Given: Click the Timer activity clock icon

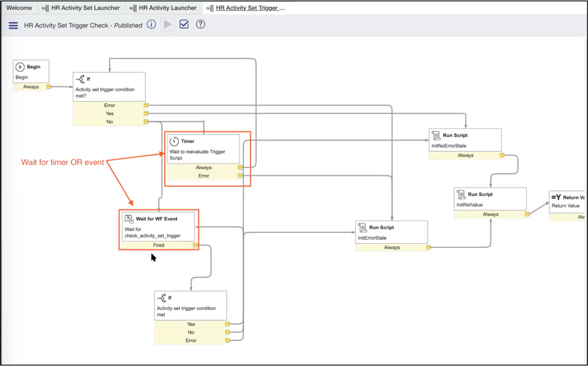Looking at the screenshot, I should point(174,141).
